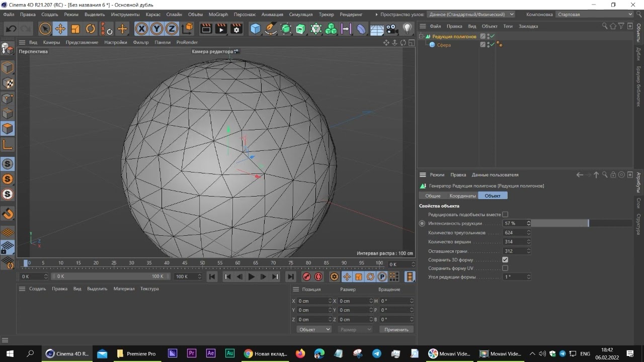Open the Camera objects icon
Image resolution: width=644 pixels, height=362 pixels.
392,29
